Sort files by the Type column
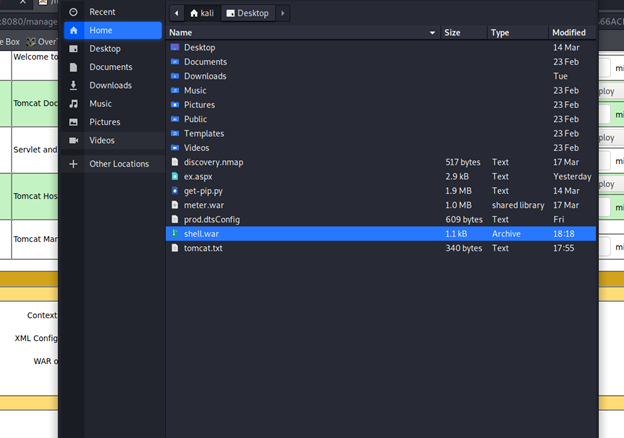The height and width of the screenshot is (438, 624). pos(517,33)
